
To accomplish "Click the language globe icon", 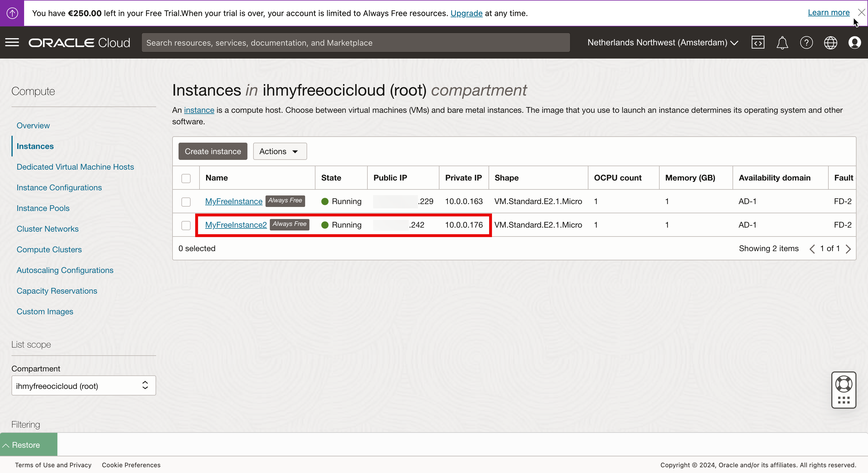I will point(830,43).
